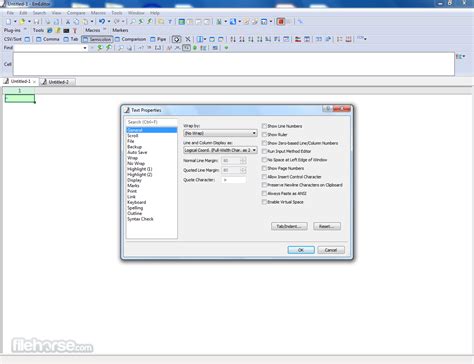Click the Tab separated mode button
Viewport: 474px width, 364px height.
point(71,39)
